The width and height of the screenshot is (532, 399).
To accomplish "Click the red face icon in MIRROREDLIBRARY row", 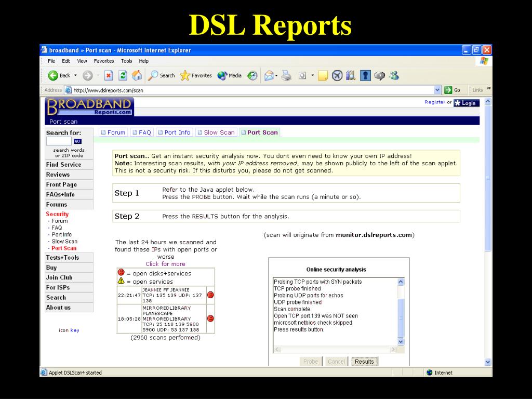I will click(x=210, y=318).
